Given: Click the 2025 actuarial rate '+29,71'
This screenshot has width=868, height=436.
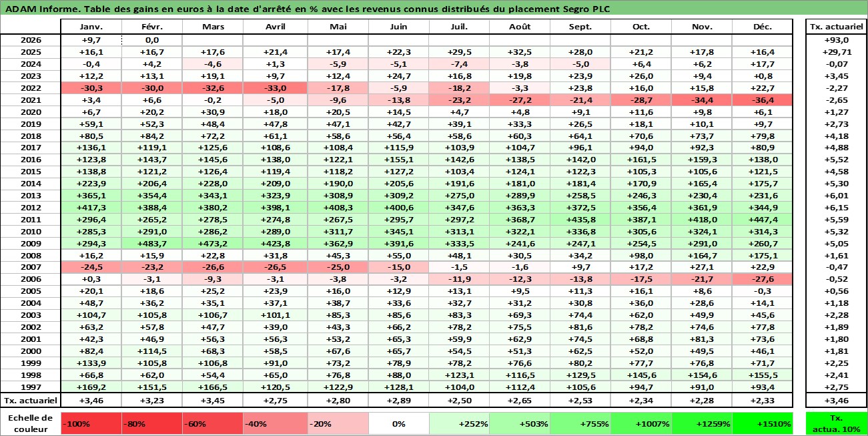Looking at the screenshot, I should click(836, 52).
